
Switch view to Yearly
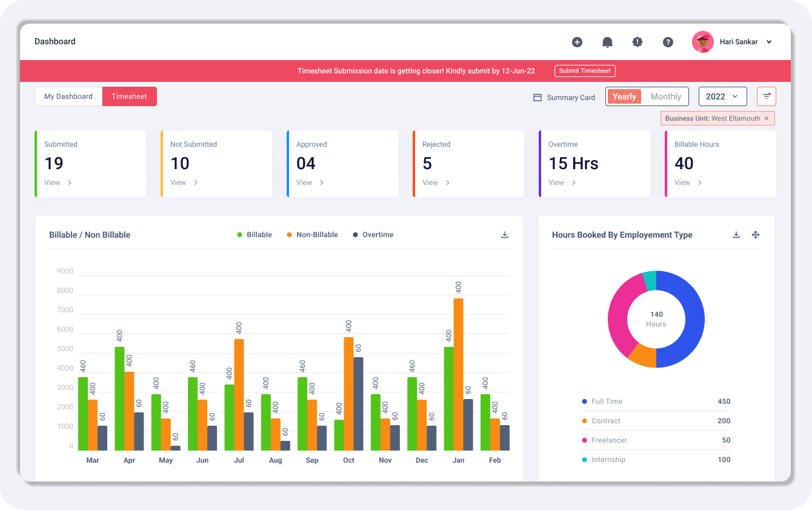tap(624, 96)
